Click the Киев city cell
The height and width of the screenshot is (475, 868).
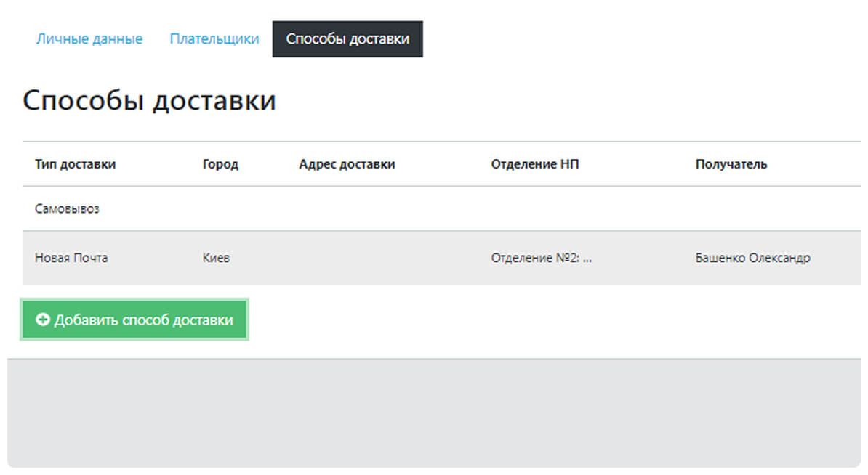216,258
